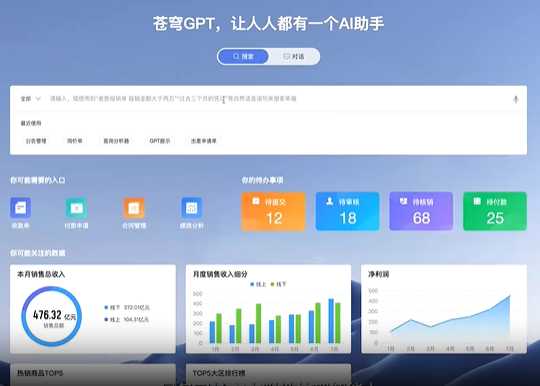Viewport: 540px width, 386px height.
Task: Toggle the 线上 legend in 月度销售收入细分
Action: [x=258, y=284]
